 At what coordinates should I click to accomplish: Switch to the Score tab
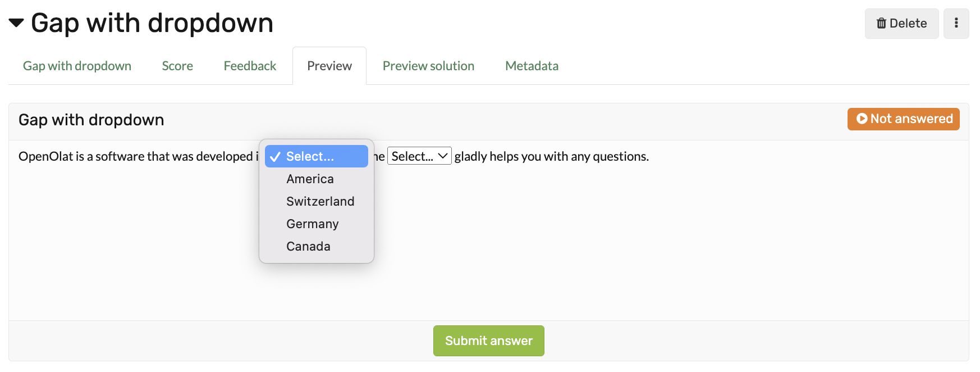(177, 66)
